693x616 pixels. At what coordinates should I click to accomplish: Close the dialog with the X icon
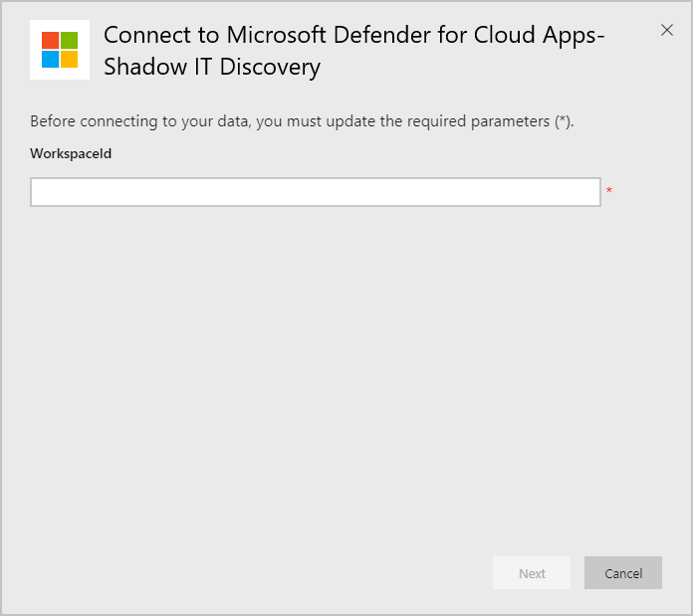pyautogui.click(x=667, y=30)
